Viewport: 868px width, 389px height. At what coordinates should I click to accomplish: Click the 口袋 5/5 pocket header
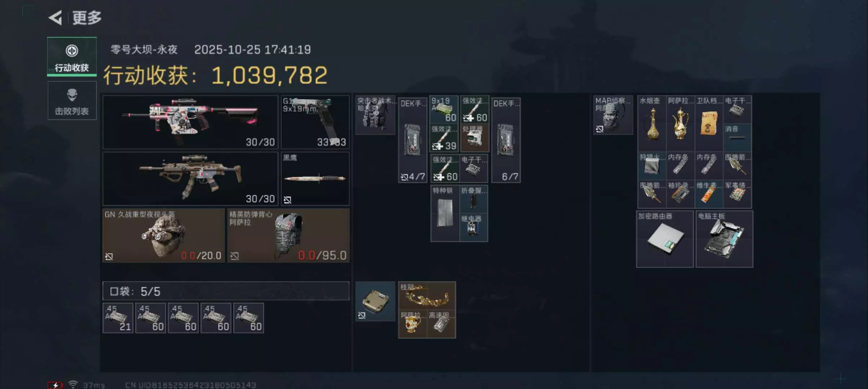pos(226,291)
